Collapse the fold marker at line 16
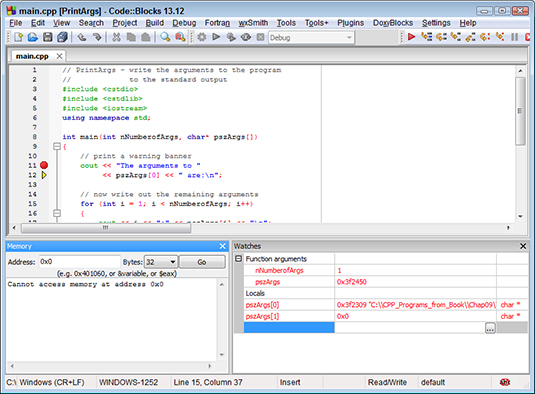This screenshot has width=535, height=394. (x=57, y=213)
